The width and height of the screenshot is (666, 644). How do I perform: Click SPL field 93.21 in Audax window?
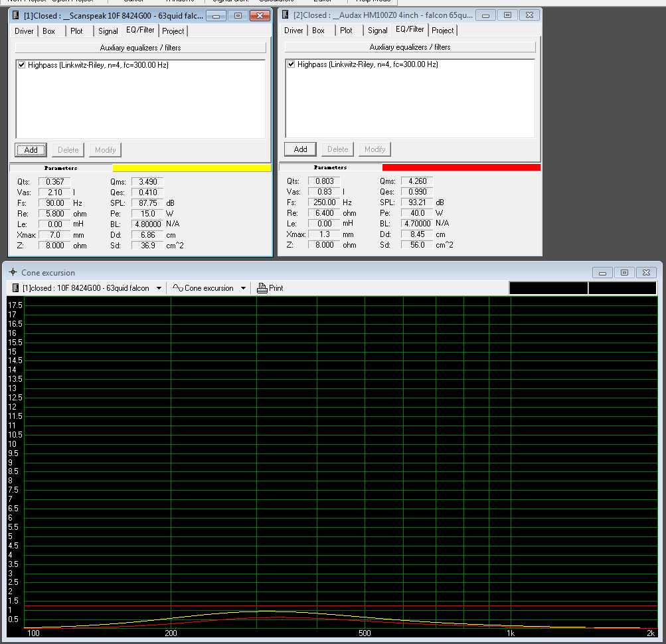click(417, 202)
